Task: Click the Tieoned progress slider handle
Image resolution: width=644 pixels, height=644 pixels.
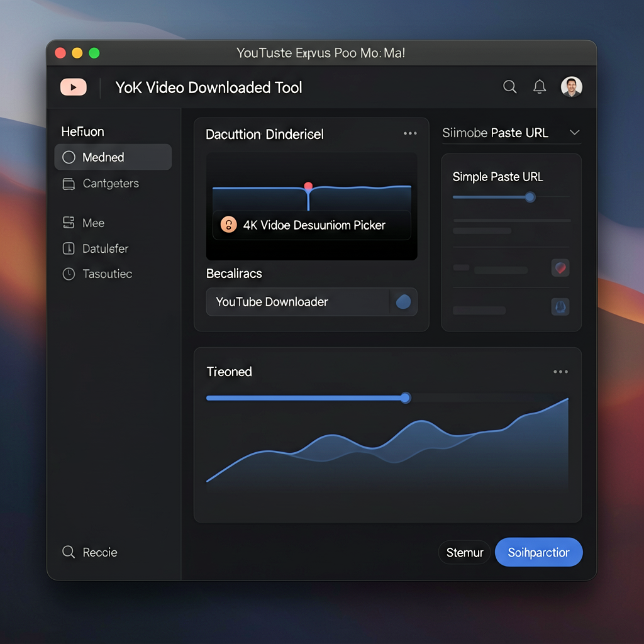Action: 406,397
